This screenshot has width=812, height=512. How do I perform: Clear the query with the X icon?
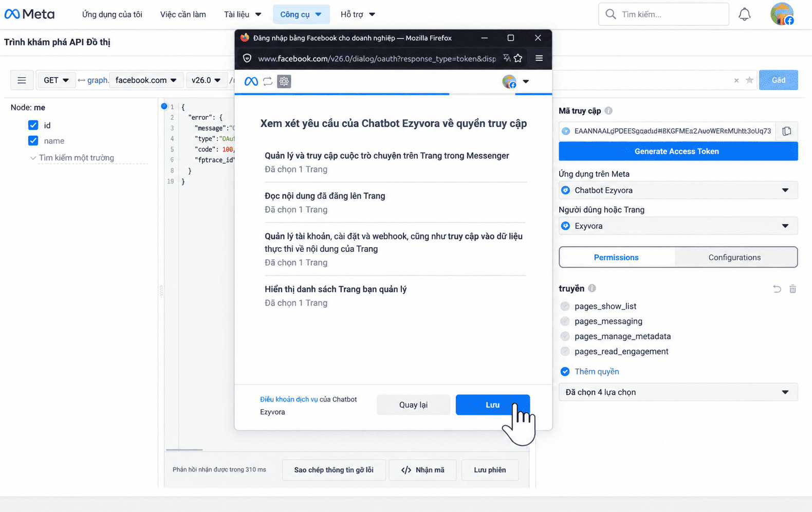pyautogui.click(x=736, y=80)
